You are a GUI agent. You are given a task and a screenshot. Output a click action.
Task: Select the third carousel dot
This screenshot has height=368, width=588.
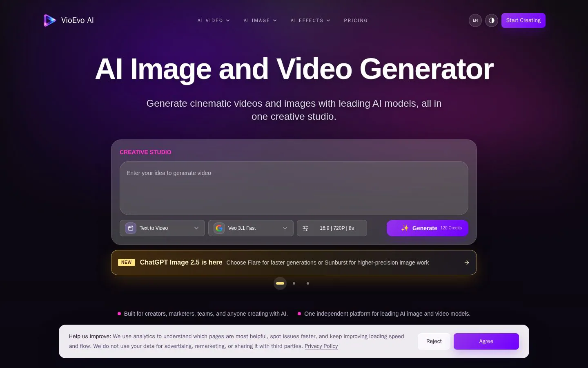[308, 283]
